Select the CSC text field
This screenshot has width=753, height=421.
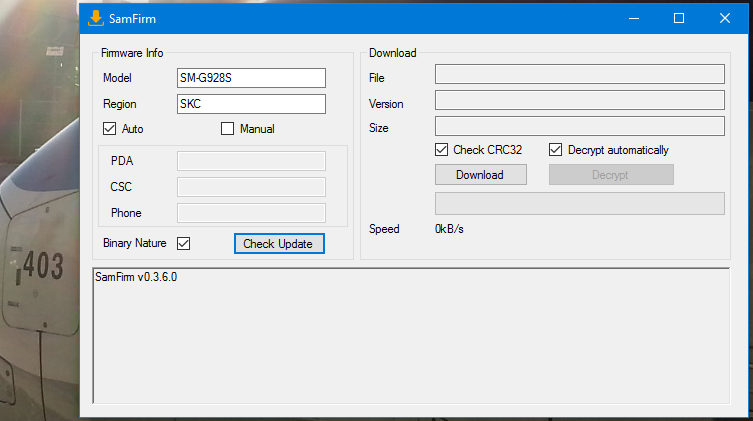click(x=251, y=187)
